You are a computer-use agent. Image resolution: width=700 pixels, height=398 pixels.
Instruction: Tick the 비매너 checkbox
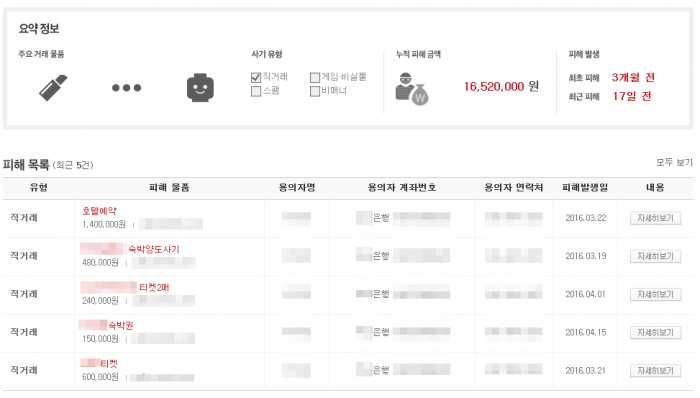(x=315, y=91)
